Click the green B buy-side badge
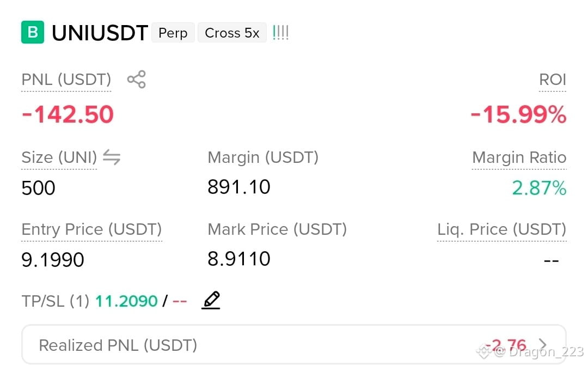The height and width of the screenshot is (365, 588). 33,32
